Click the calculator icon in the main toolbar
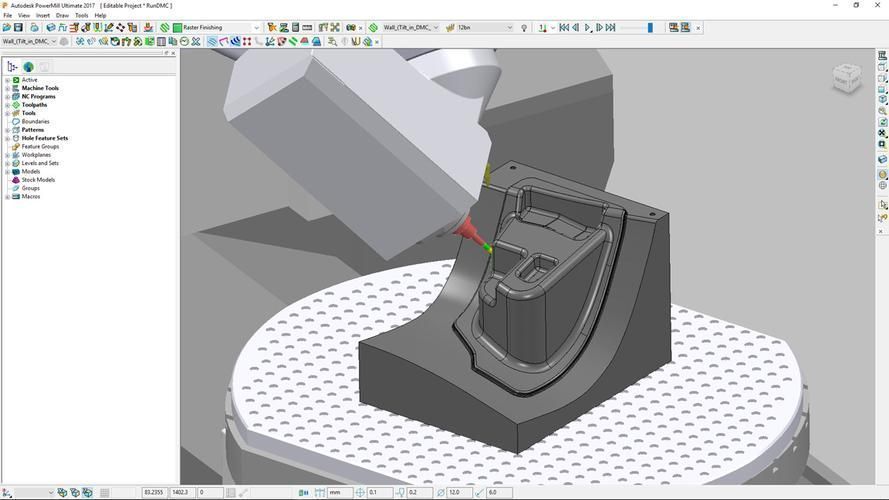This screenshot has height=500, width=889. (295, 27)
